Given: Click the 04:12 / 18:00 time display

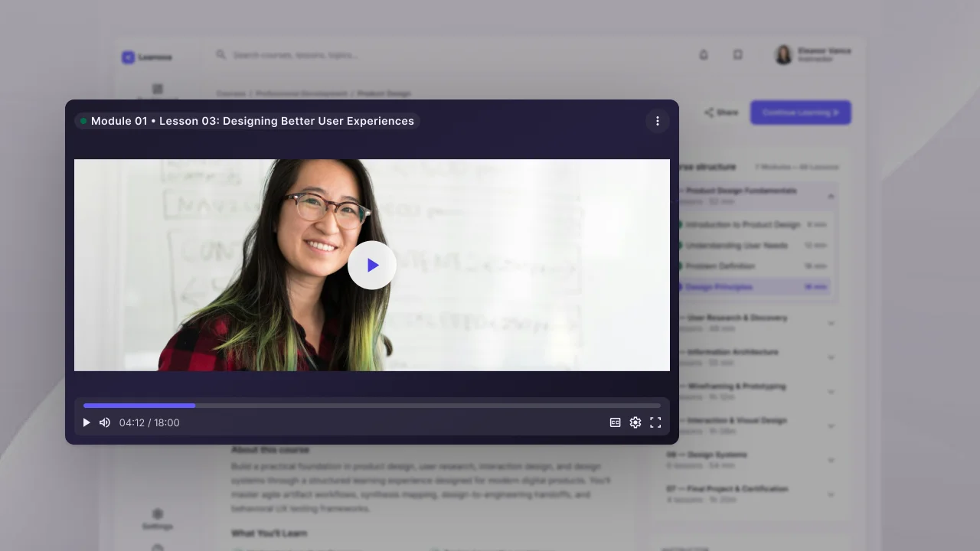Looking at the screenshot, I should [x=149, y=422].
